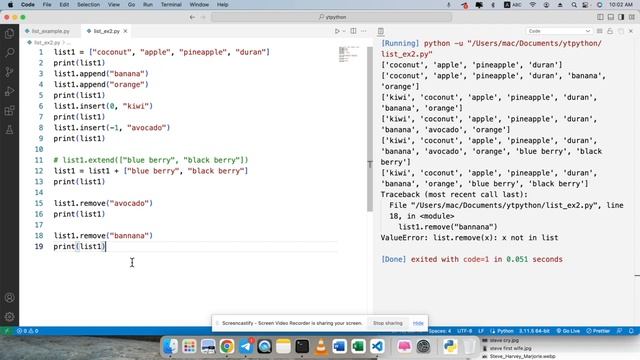This screenshot has height=360, width=640.
Task: Click the Output panel icon above results
Action: coord(381,31)
